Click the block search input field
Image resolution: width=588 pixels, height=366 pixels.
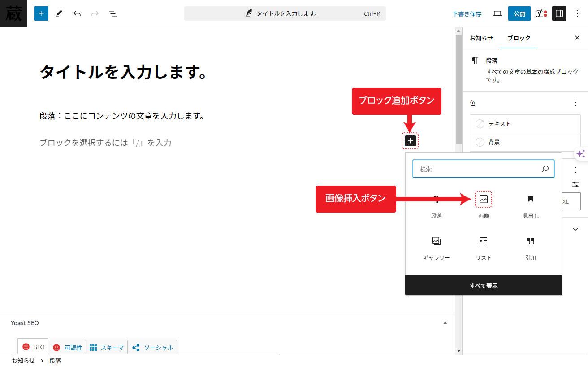pos(483,169)
